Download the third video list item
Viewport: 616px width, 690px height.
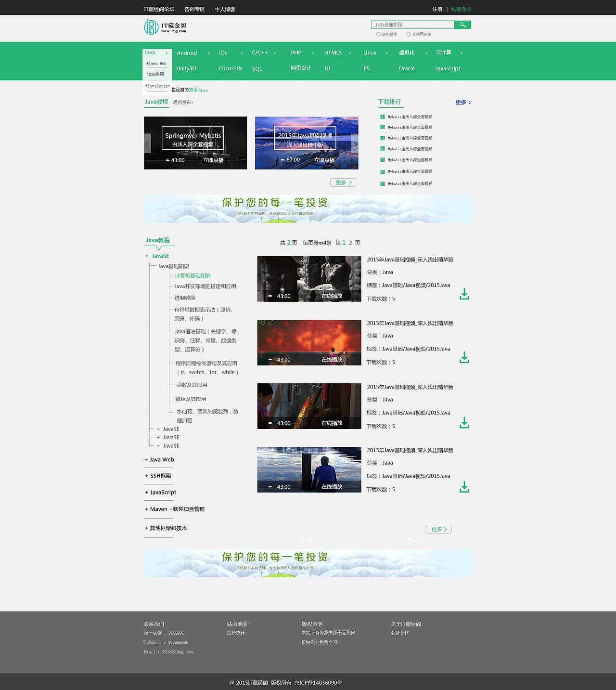[x=464, y=422]
